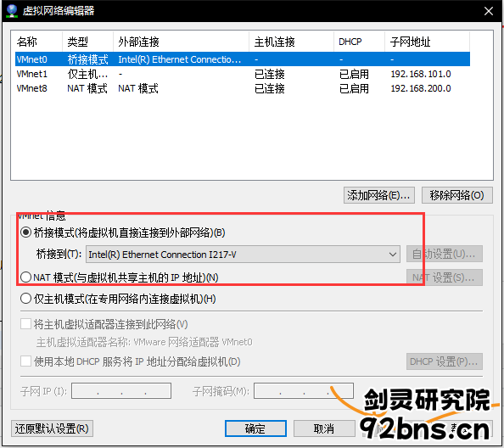Screen dimensions: 504x448
Task: Click VMnet0's 桥接模式 type cell
Action: [87, 59]
